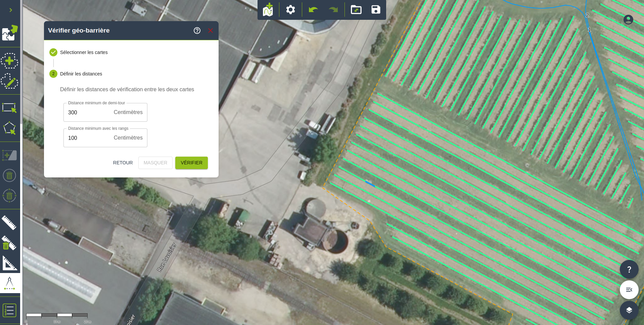Expand the left sidebar with chevron arrow

pos(11,10)
